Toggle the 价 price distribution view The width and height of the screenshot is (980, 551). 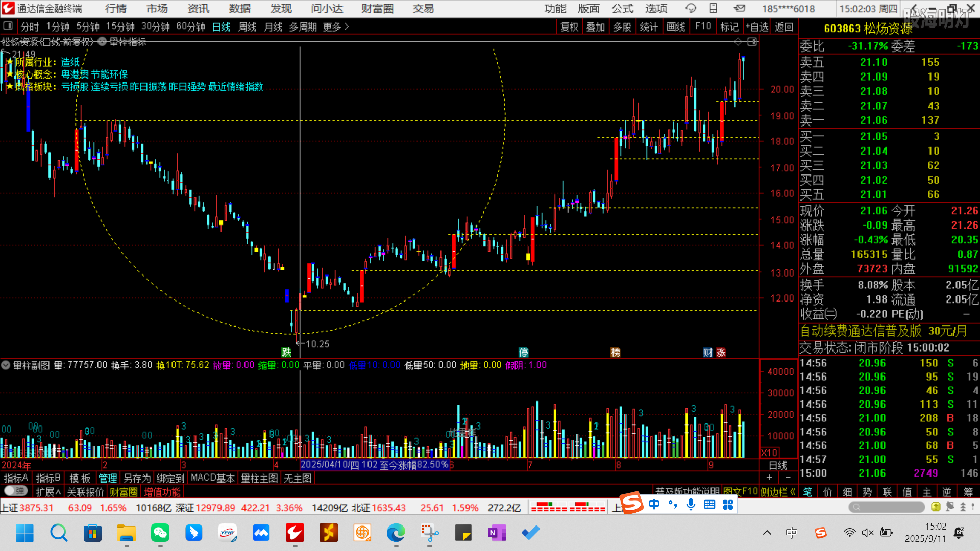click(x=828, y=492)
